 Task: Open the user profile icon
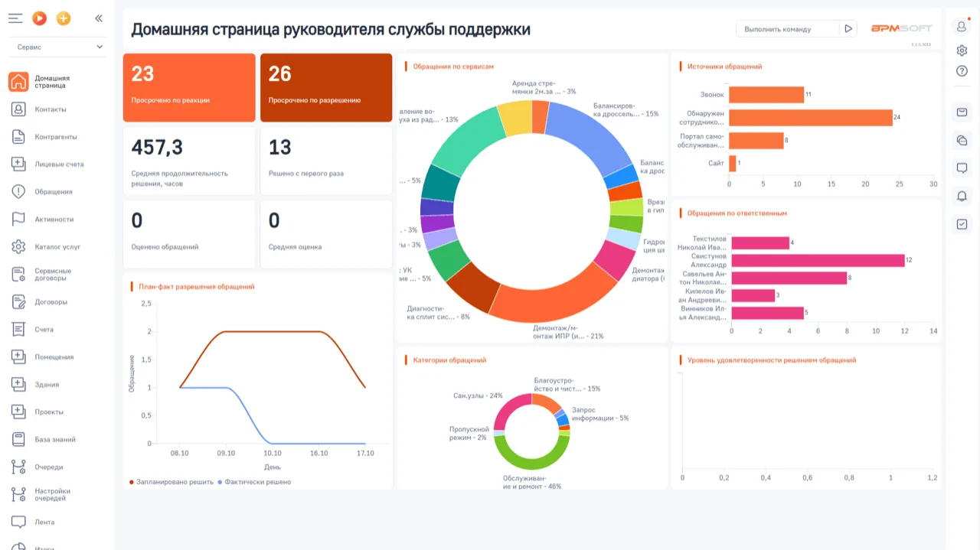click(962, 26)
